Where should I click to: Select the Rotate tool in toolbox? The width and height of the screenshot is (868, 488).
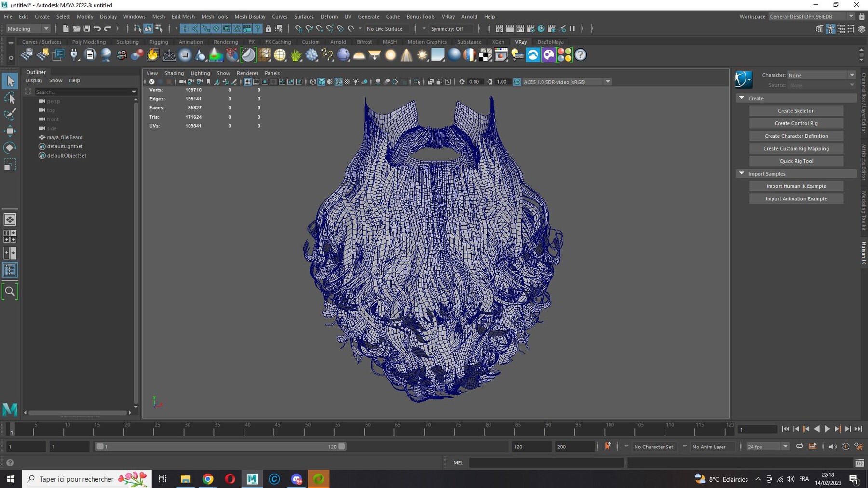10,147
